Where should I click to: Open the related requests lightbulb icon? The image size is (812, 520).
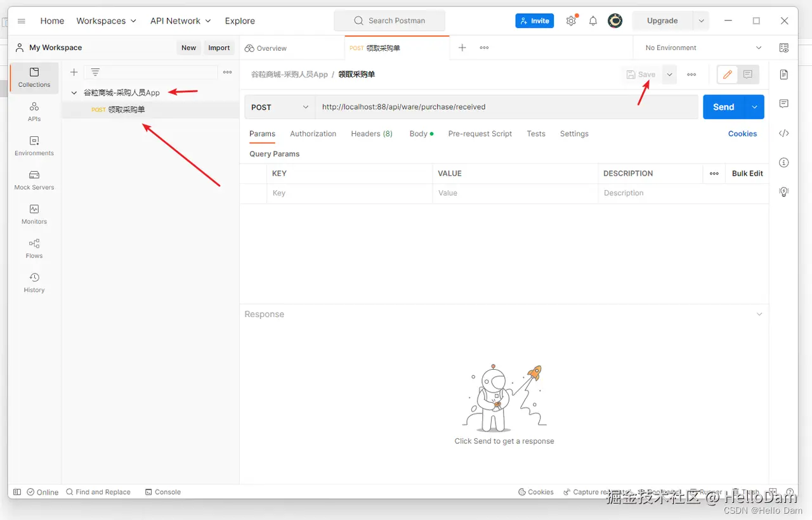tap(784, 192)
